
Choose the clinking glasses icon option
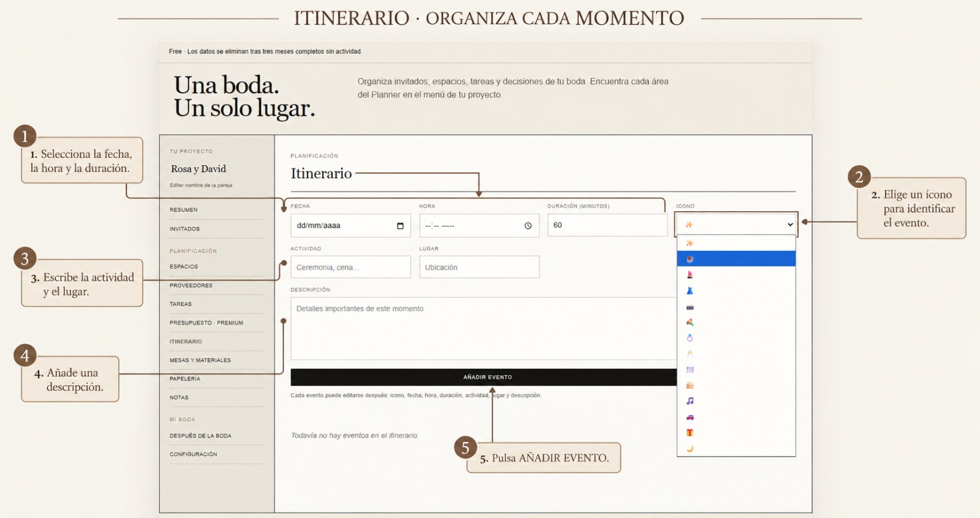736,353
